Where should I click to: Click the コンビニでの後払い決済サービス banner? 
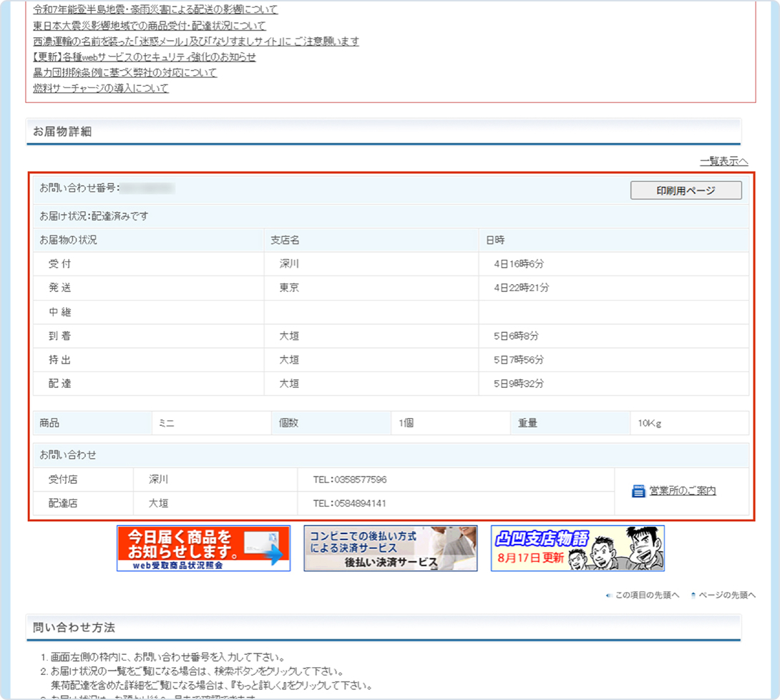[391, 548]
